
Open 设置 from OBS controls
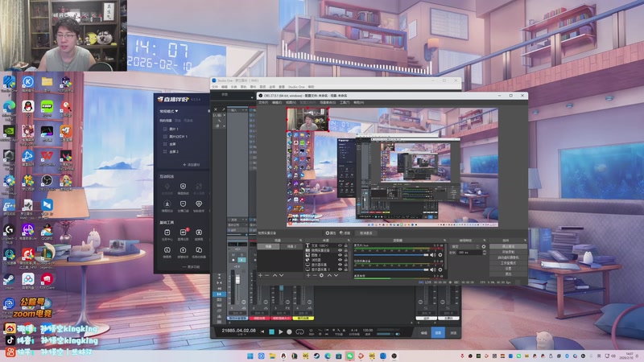coord(508,269)
